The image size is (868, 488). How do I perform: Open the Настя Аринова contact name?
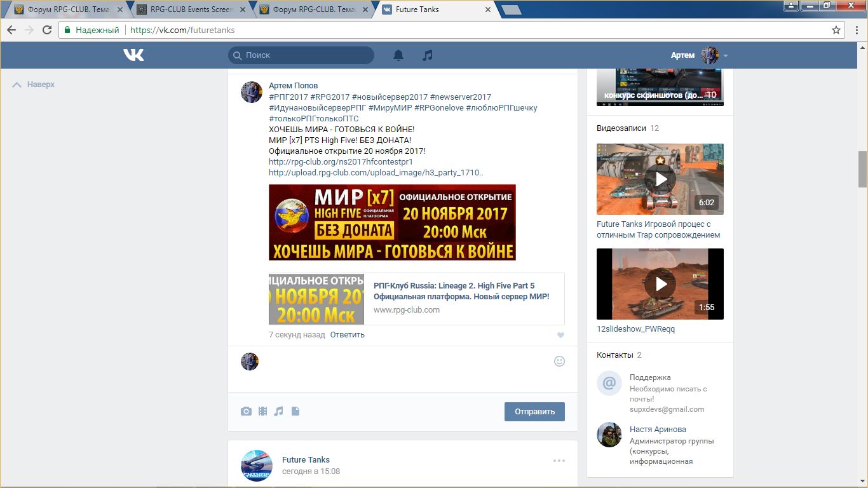[658, 430]
